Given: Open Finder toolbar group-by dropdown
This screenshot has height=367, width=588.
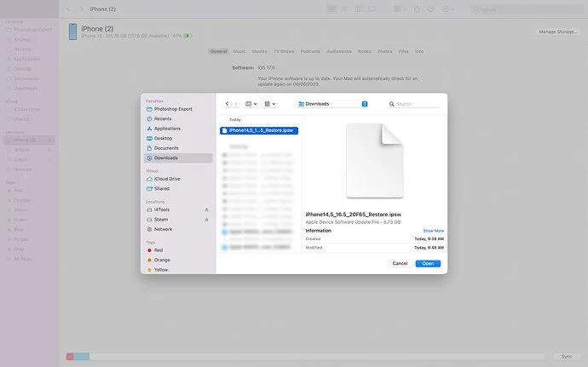Looking at the screenshot, I should click(401, 9).
